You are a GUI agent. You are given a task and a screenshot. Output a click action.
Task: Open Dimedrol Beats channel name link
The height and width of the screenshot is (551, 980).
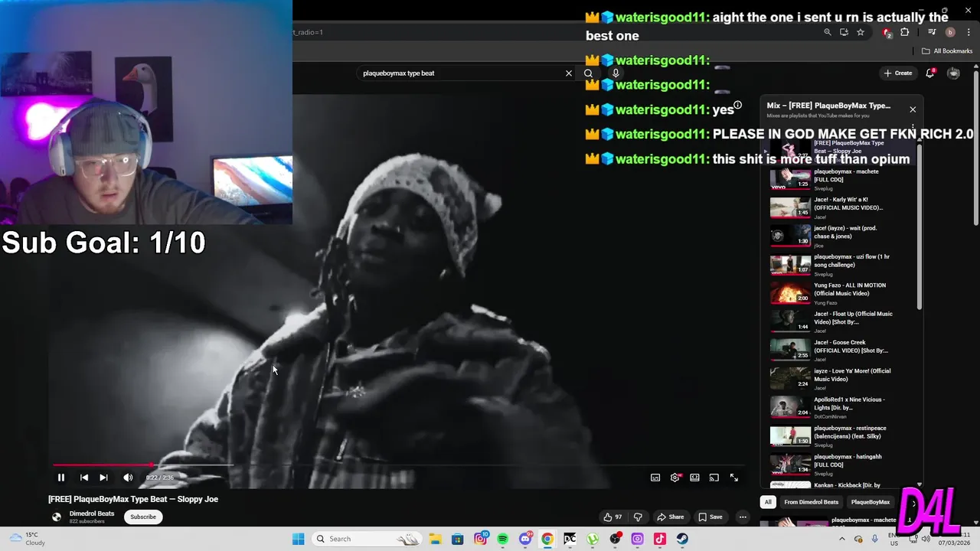tap(92, 514)
